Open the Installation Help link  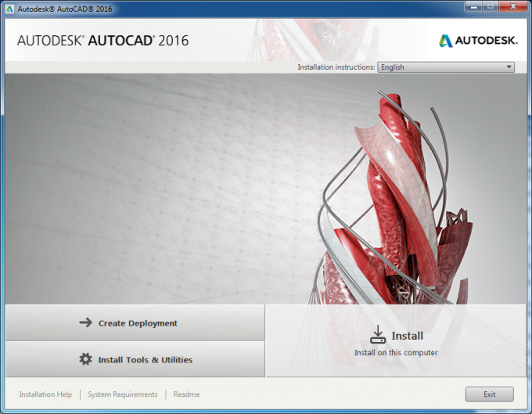45,394
